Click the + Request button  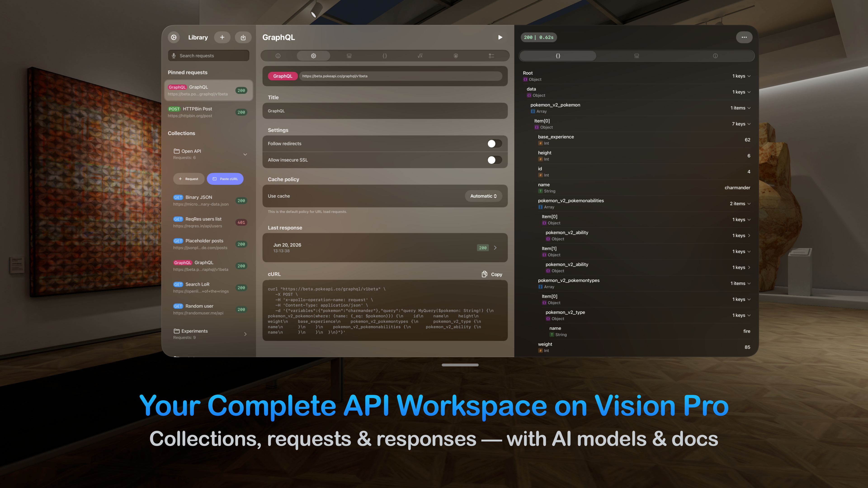pyautogui.click(x=189, y=179)
